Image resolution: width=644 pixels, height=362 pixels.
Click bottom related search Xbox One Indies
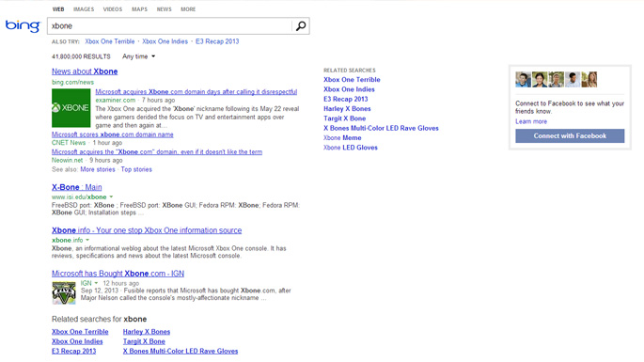point(77,341)
